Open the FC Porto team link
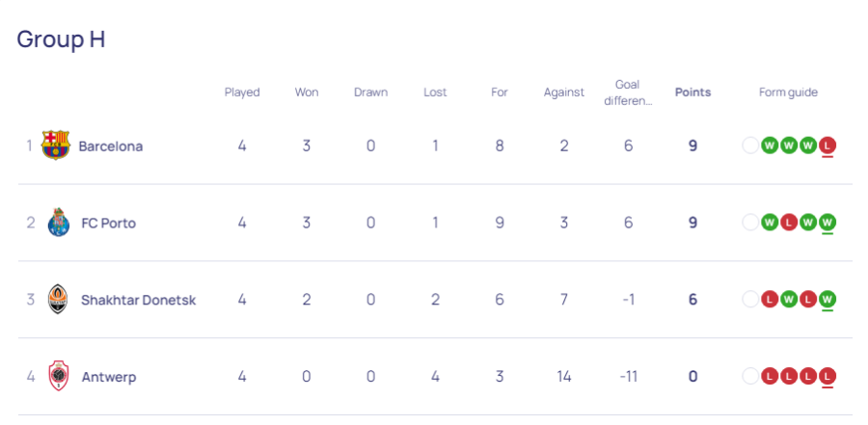 [108, 223]
